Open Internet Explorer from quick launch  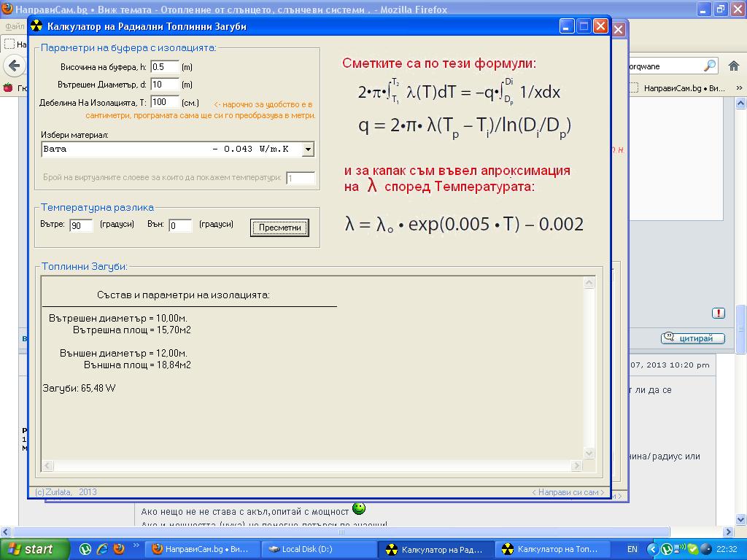pos(102,549)
